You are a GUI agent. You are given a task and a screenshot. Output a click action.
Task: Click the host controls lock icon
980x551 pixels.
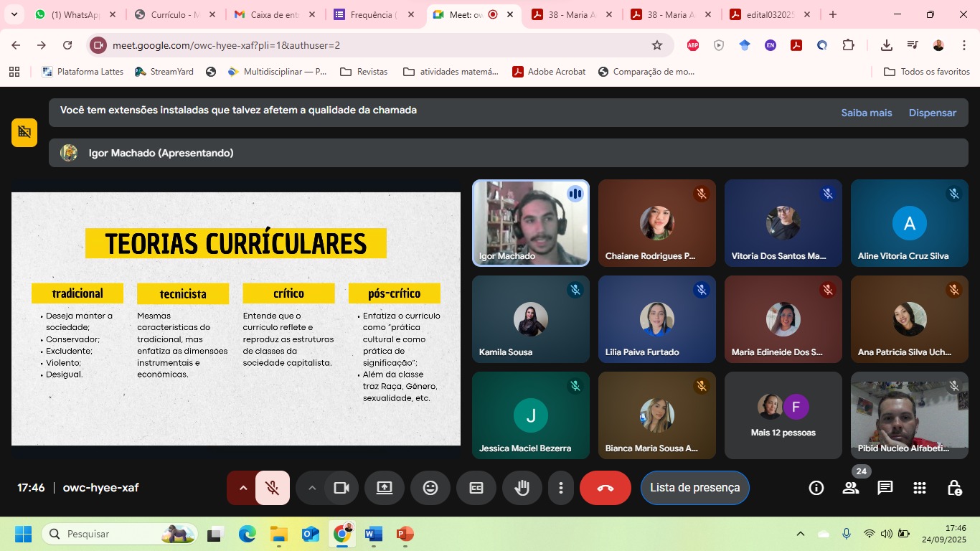(954, 488)
